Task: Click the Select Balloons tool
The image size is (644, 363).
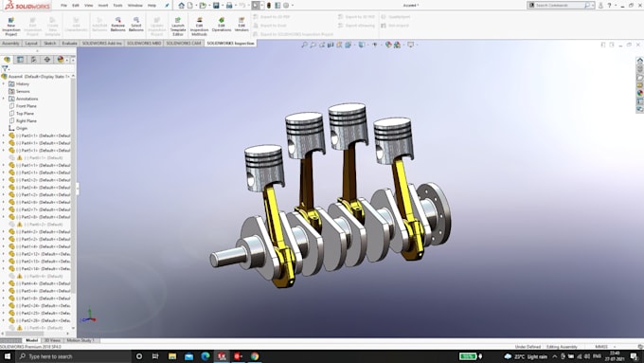Action: pyautogui.click(x=136, y=25)
